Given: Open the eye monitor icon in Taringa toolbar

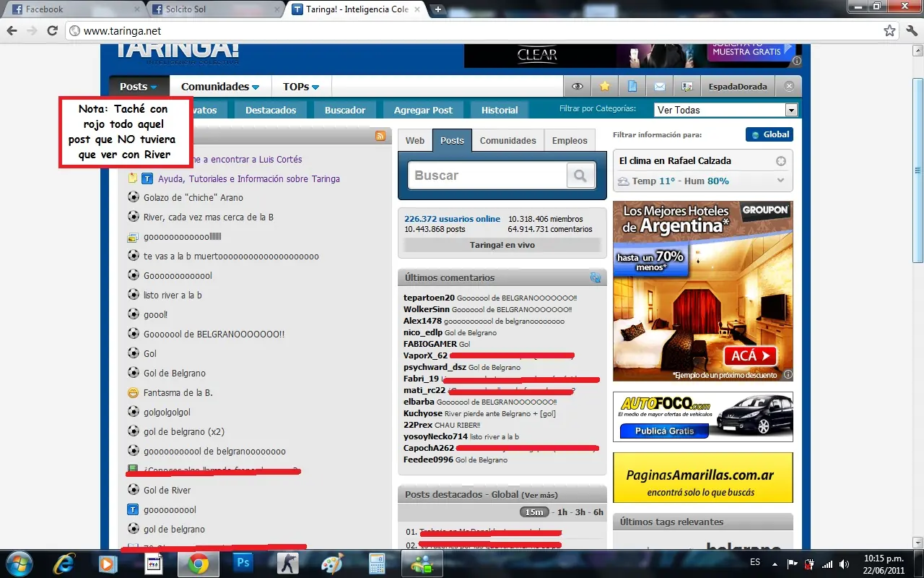Looking at the screenshot, I should (x=577, y=87).
